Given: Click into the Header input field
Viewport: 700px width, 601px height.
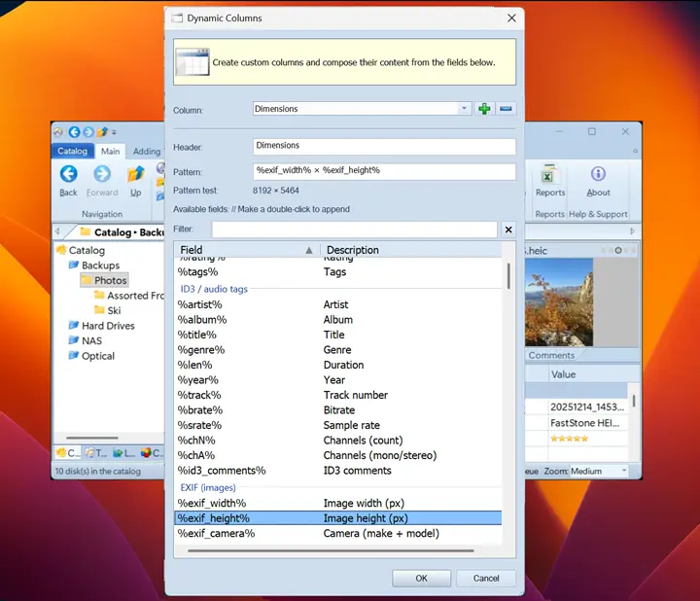Looking at the screenshot, I should point(384,146).
